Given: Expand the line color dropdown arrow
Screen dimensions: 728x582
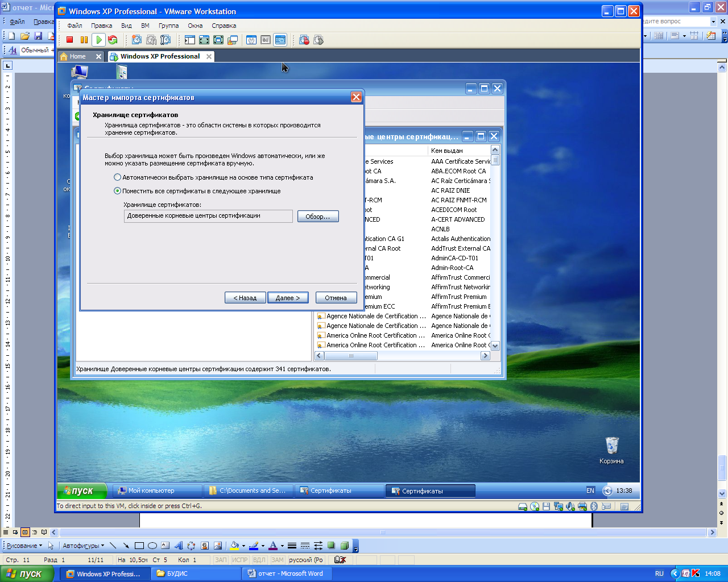Looking at the screenshot, I should (263, 546).
